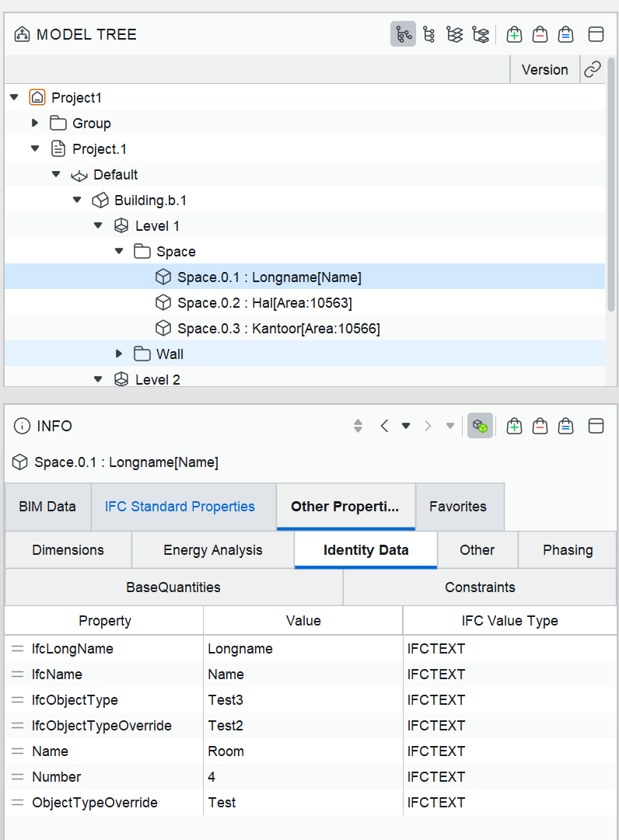Viewport: 619px width, 840px height.
Task: Click the IfcLongName row handle
Action: (18, 648)
